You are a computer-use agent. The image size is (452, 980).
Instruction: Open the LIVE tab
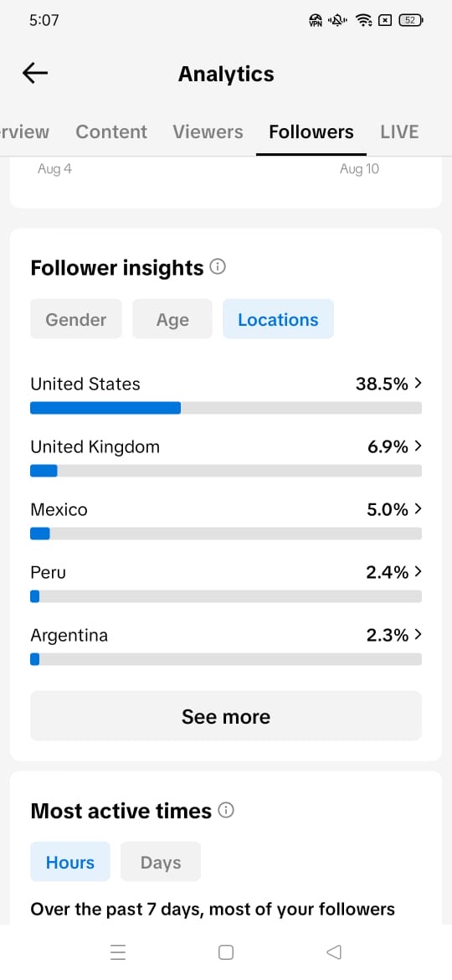pos(399,132)
